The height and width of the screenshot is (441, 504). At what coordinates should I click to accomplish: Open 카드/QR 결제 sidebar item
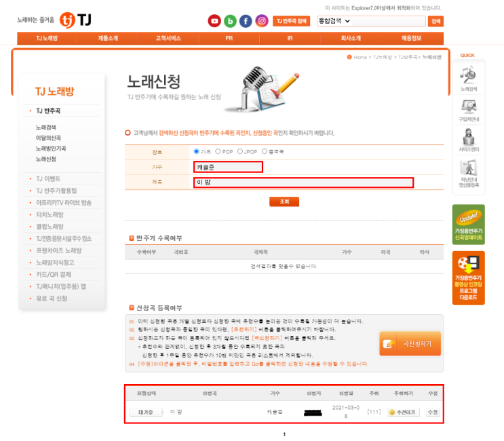click(x=54, y=275)
